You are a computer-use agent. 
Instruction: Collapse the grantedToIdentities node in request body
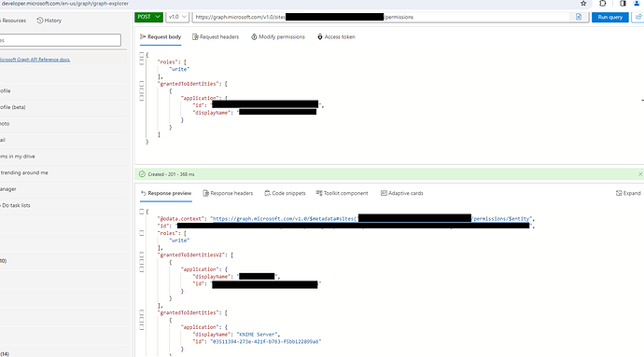142,84
